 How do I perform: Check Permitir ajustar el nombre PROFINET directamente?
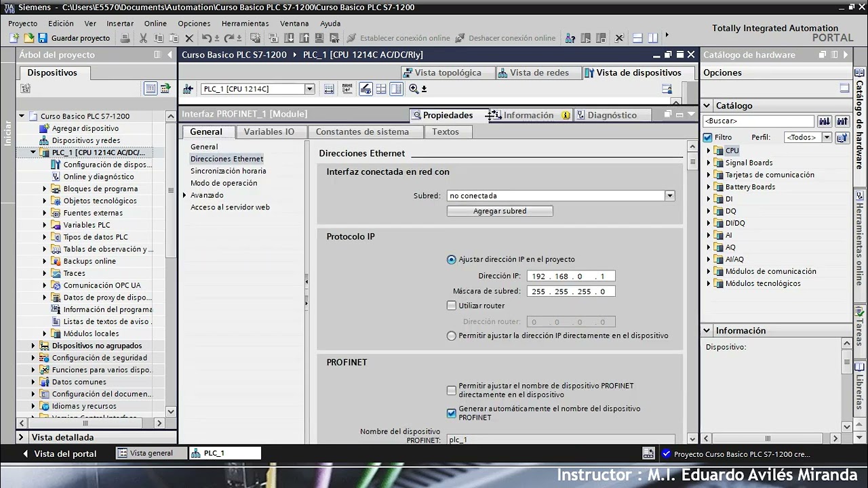coord(452,390)
